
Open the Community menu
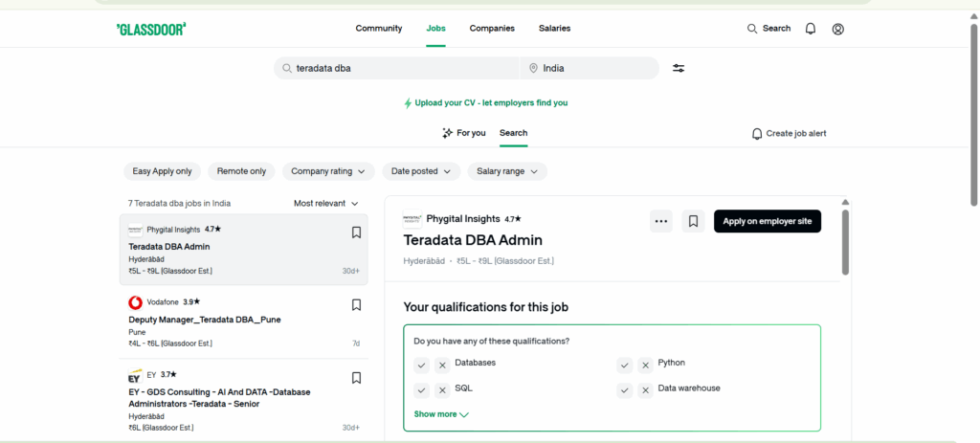point(379,29)
